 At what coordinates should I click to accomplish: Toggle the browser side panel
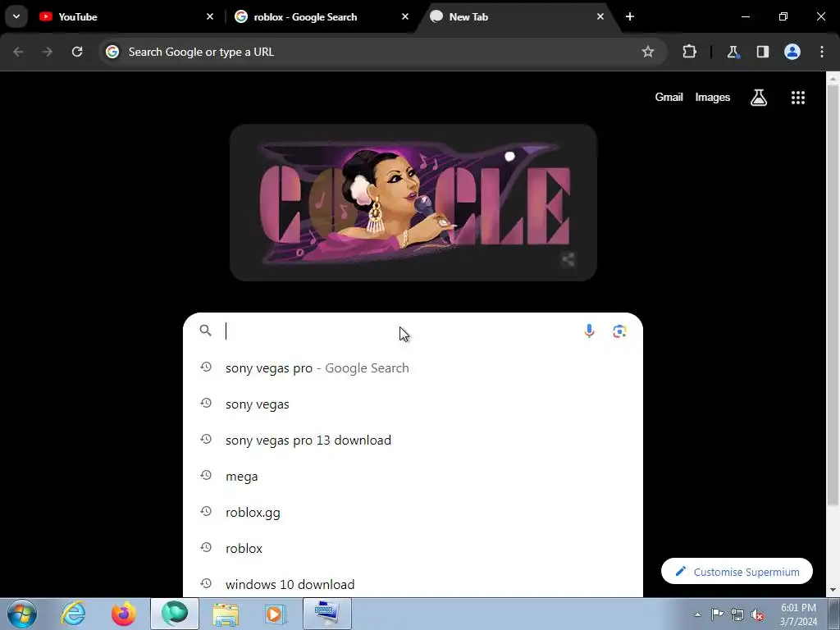point(762,52)
